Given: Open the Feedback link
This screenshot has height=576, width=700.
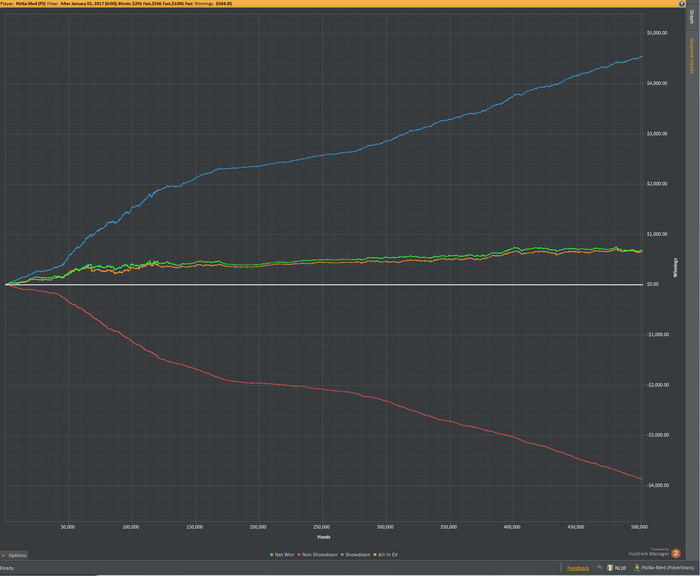Looking at the screenshot, I should pyautogui.click(x=578, y=568).
